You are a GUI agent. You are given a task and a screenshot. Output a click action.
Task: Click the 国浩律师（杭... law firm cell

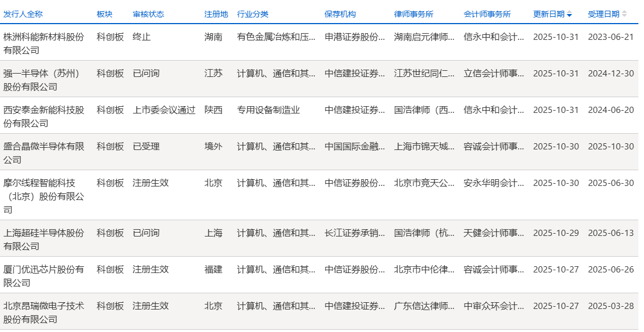point(424,233)
